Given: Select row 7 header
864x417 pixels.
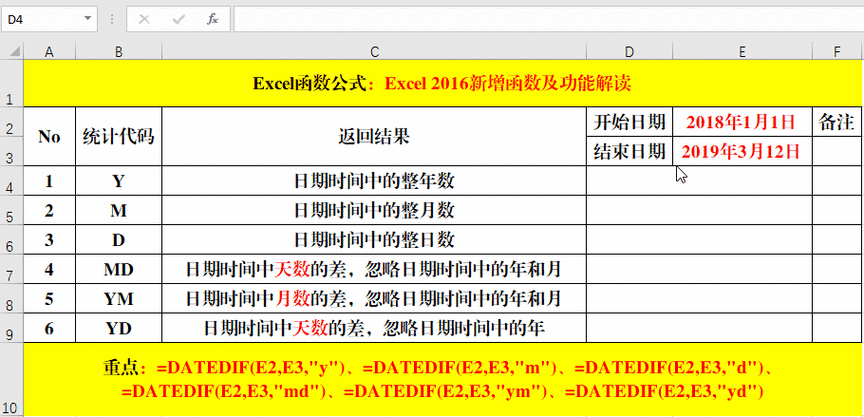Looking at the screenshot, I should [12, 269].
